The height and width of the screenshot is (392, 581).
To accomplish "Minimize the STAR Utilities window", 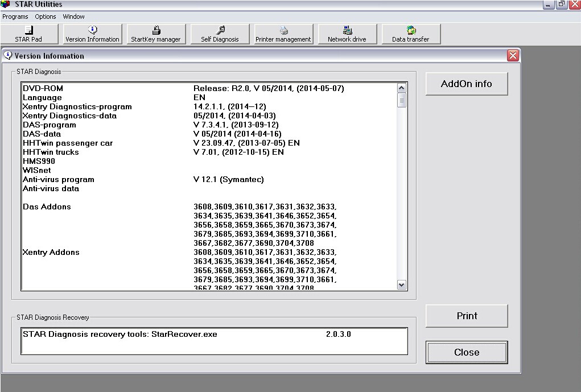I will (x=549, y=5).
